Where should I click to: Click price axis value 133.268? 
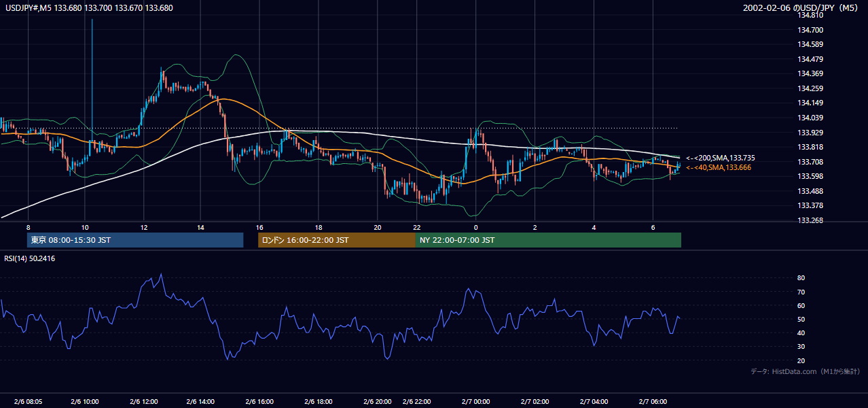click(x=810, y=220)
